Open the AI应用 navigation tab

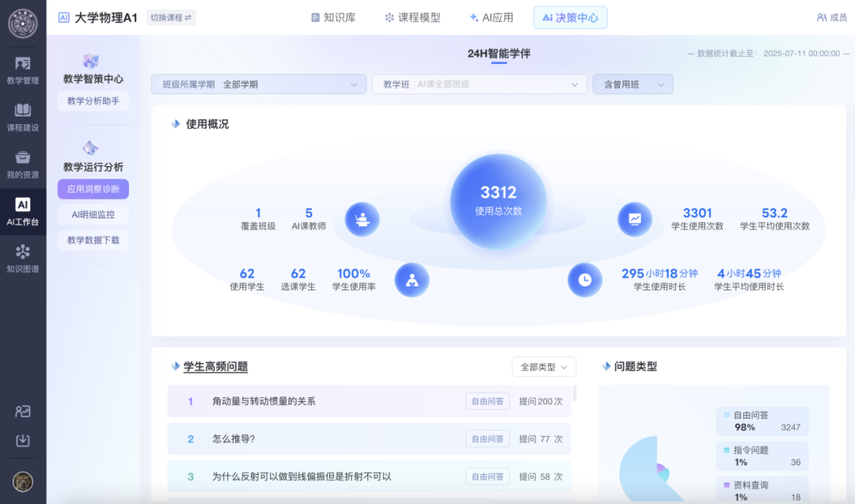490,17
